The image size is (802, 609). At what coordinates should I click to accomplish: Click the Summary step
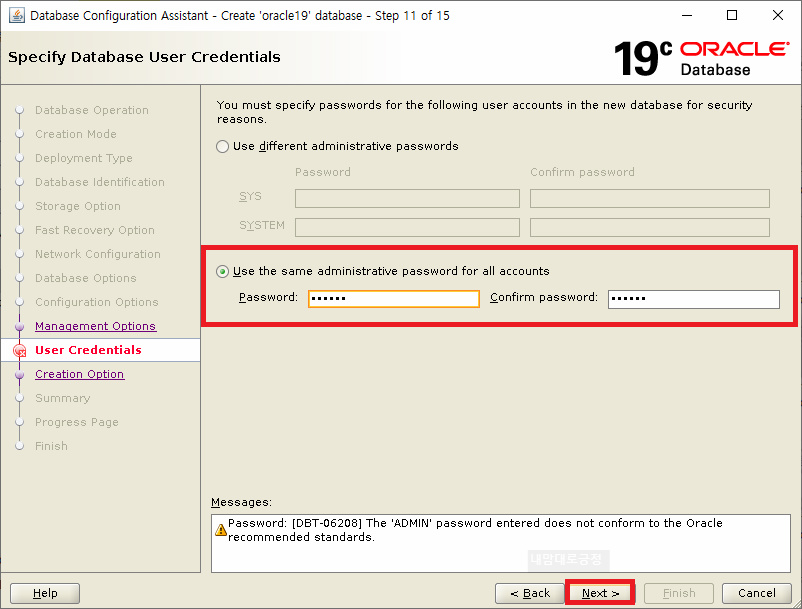pos(62,398)
